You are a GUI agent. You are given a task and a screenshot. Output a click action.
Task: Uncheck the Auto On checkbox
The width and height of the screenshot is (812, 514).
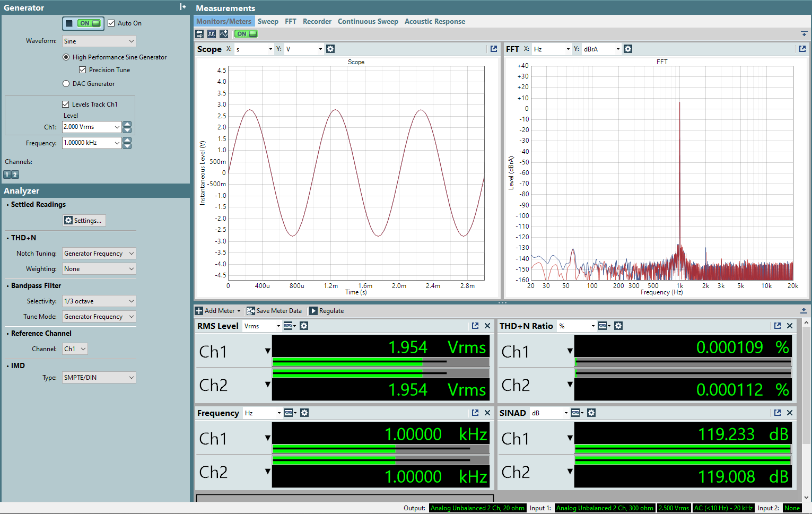[111, 23]
